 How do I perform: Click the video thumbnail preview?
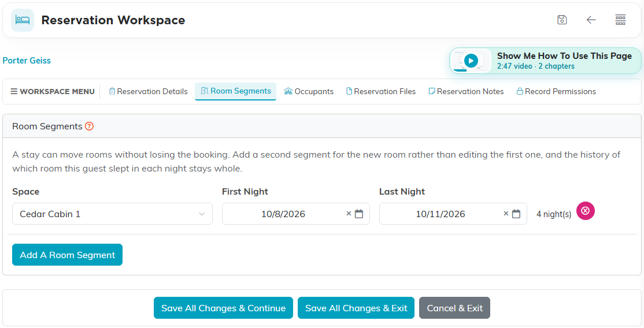point(471,61)
